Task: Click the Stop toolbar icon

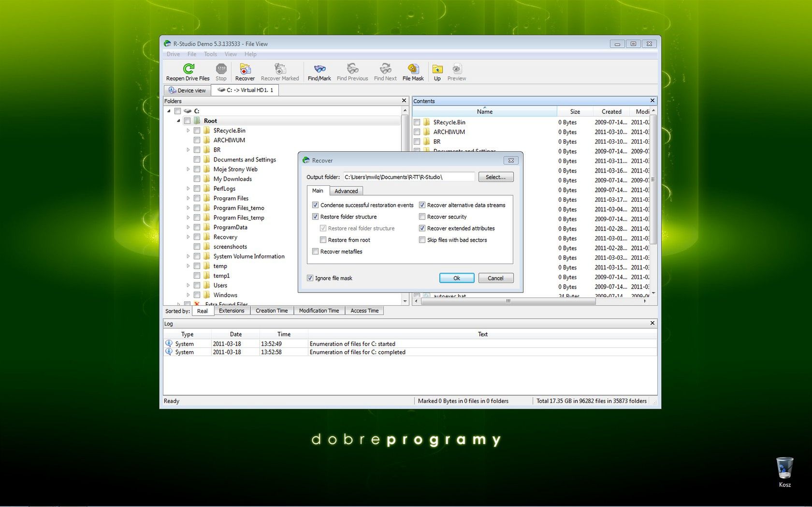Action: tap(221, 69)
